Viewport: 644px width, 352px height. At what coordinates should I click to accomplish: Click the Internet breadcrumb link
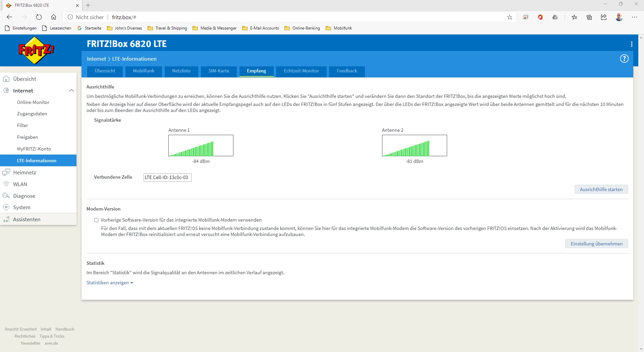[x=96, y=59]
